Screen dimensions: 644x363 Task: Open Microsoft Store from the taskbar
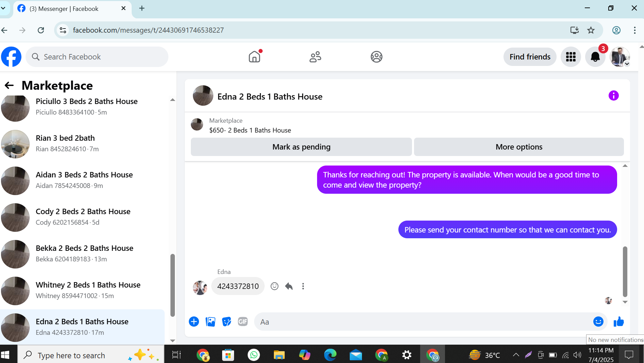[228, 355]
